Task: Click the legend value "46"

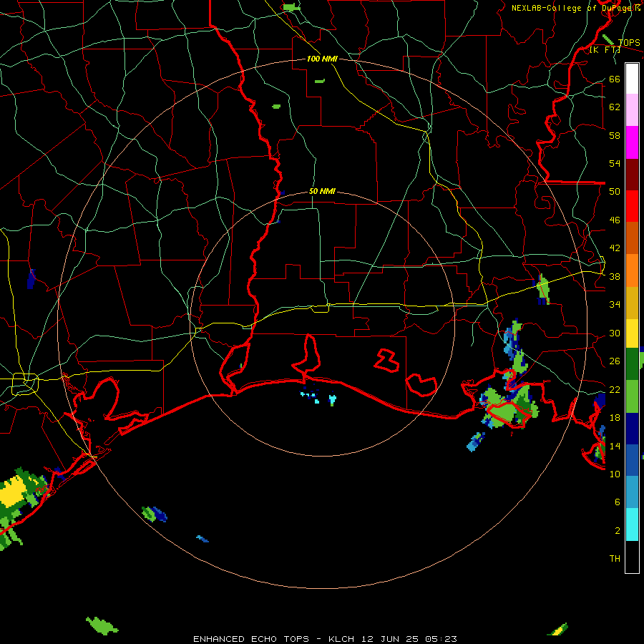Action: [x=615, y=220]
